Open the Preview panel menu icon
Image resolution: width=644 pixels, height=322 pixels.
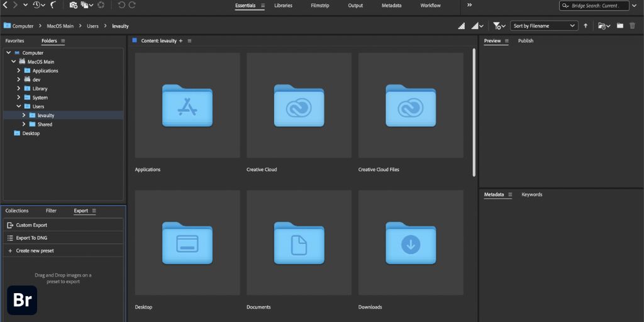pyautogui.click(x=507, y=41)
